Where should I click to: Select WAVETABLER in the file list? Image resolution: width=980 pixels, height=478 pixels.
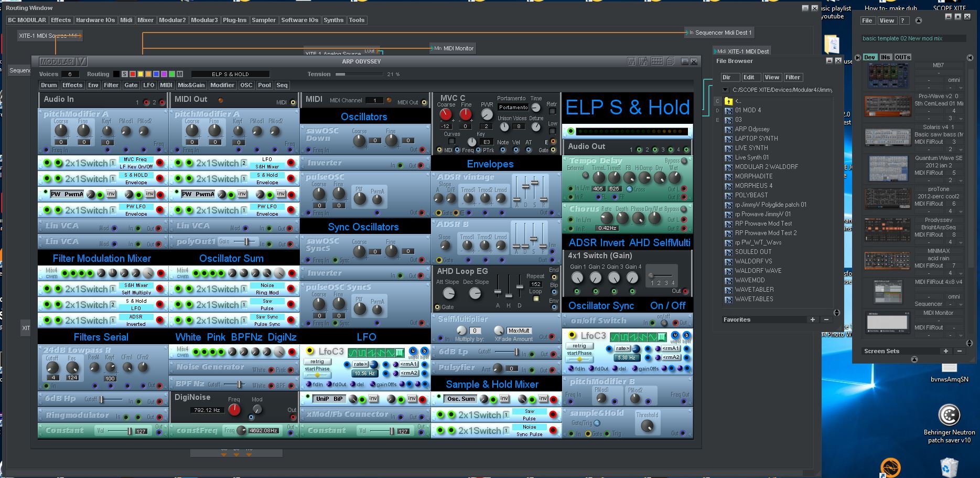(x=754, y=290)
